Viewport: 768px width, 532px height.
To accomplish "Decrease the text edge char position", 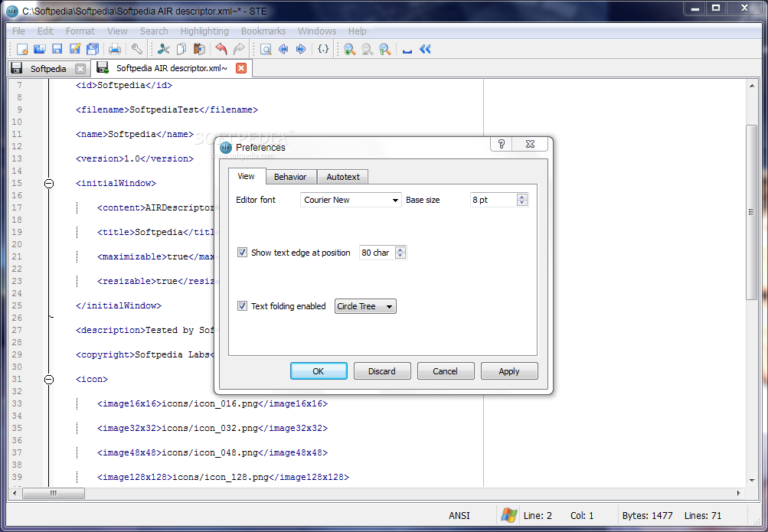I will tap(400, 256).
